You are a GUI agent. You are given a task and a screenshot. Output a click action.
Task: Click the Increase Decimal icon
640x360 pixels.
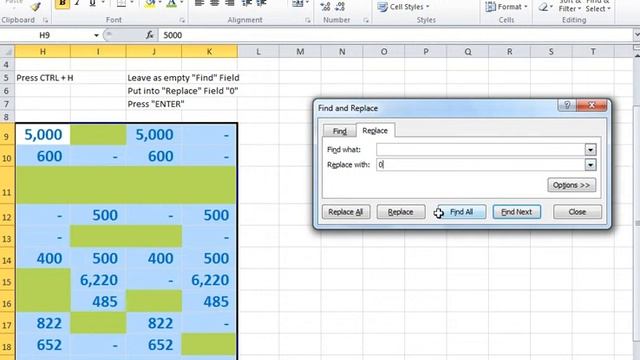click(325, 6)
